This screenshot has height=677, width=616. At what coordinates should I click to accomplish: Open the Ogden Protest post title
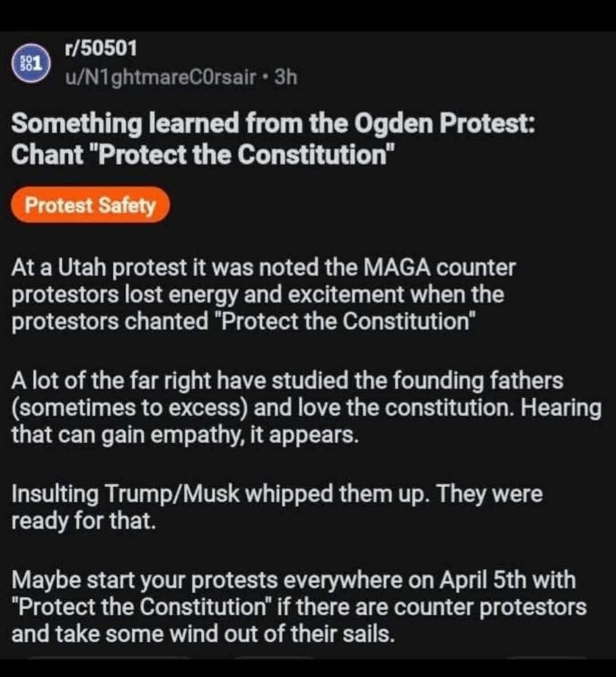click(x=273, y=139)
